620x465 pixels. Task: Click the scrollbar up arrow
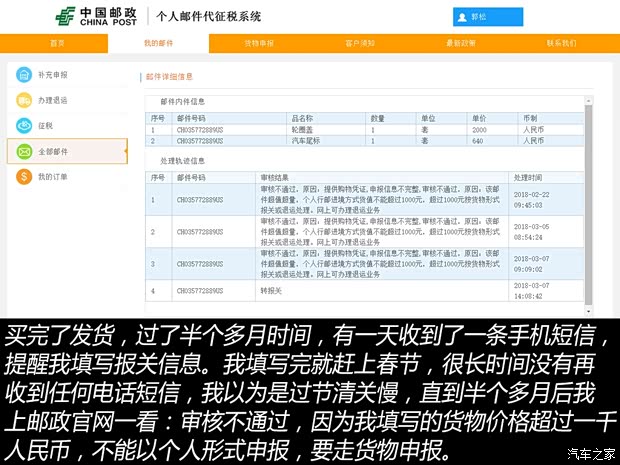[x=588, y=101]
